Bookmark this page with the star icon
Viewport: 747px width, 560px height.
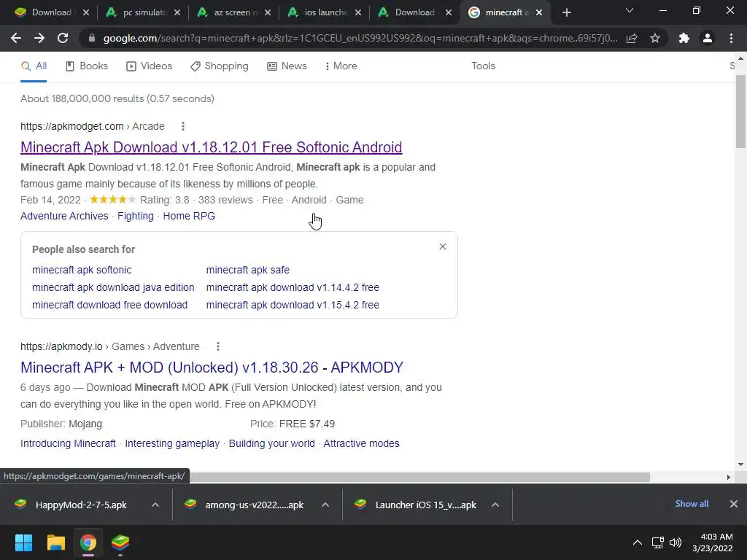click(x=655, y=38)
